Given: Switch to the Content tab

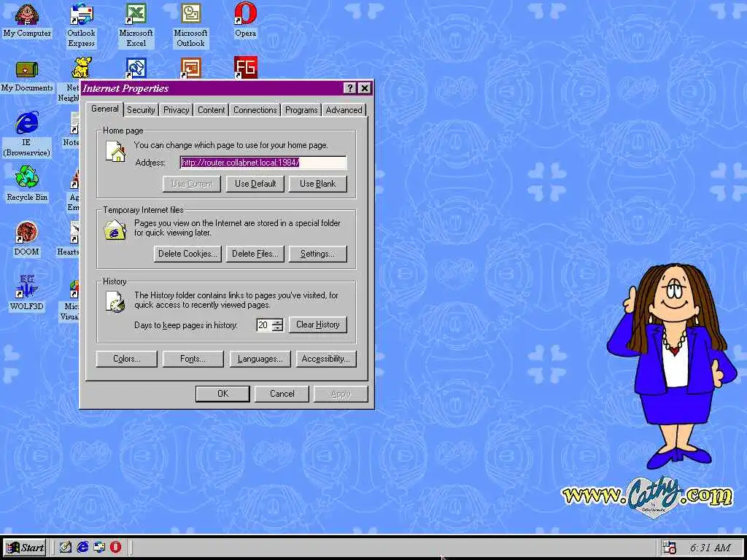Looking at the screenshot, I should coord(211,109).
